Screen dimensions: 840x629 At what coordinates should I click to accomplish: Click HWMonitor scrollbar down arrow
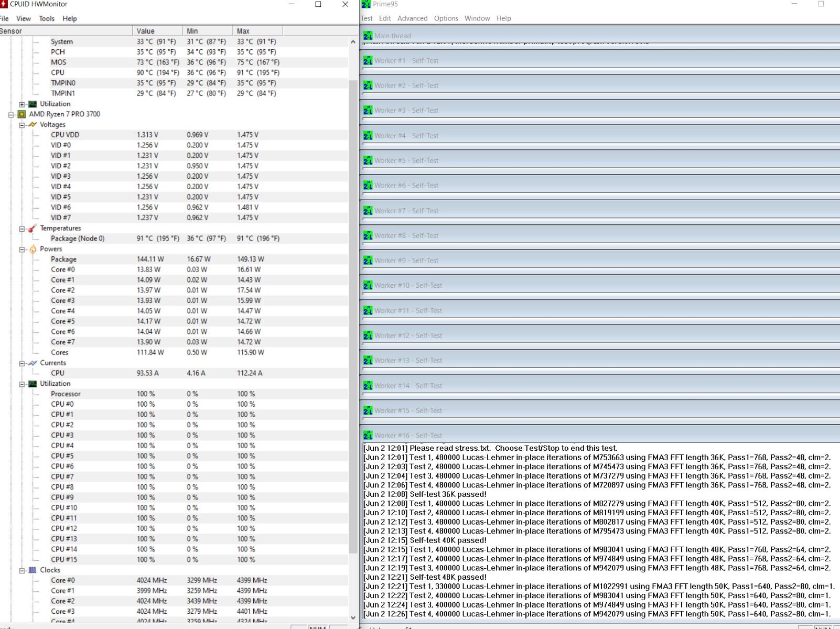[353, 618]
